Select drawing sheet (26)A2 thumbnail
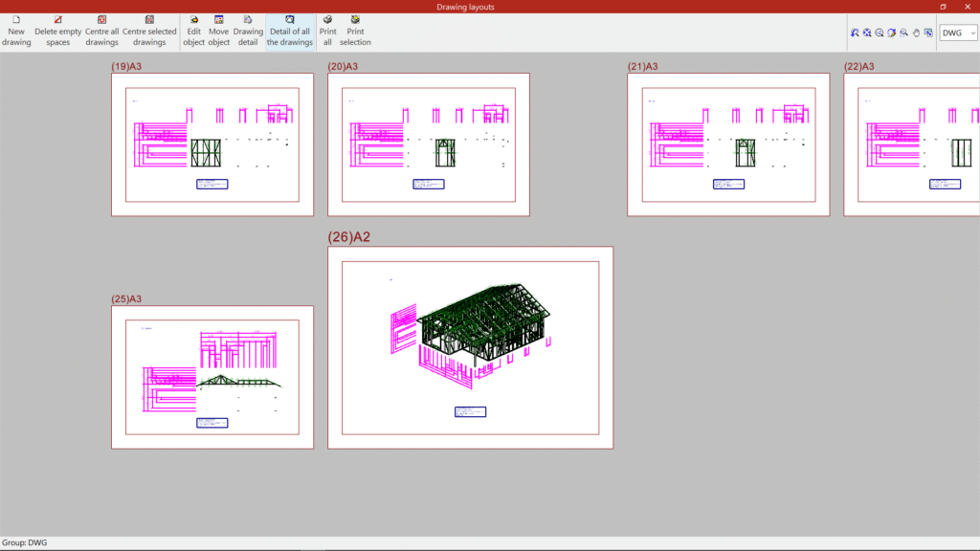Image resolution: width=980 pixels, height=551 pixels. 470,347
